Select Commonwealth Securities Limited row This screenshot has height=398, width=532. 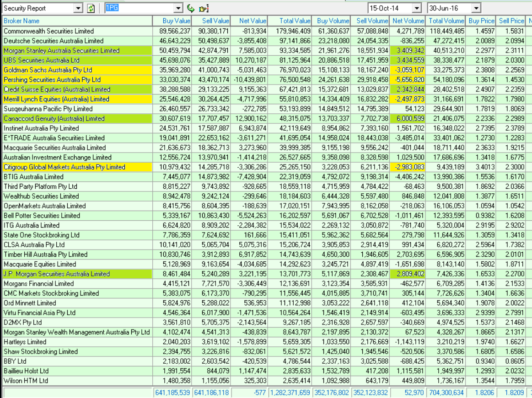77,31
